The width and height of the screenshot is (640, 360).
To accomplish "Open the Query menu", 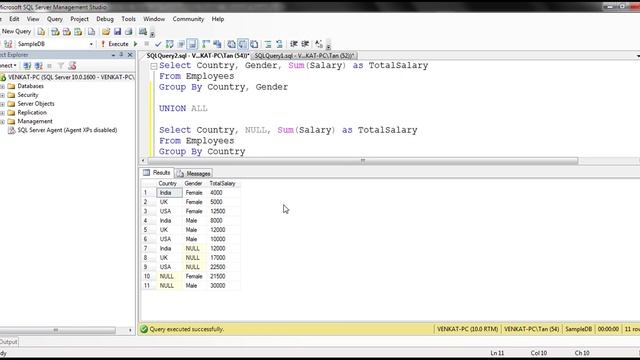I will [55, 19].
